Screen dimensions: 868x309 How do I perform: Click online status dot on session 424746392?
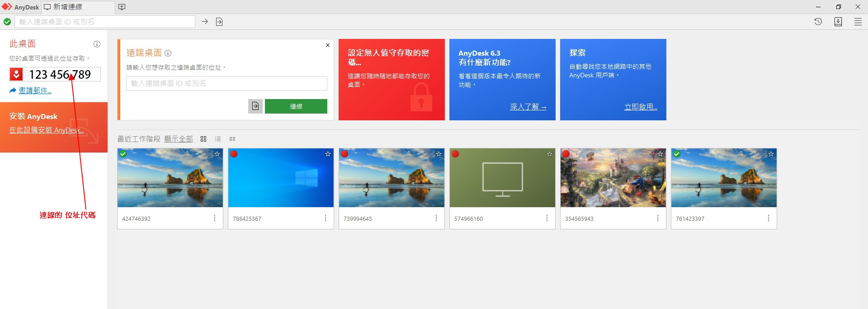[123, 154]
